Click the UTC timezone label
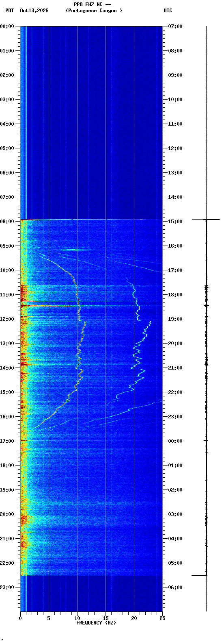Image resolution: width=224 pixels, height=644 pixels. 168,11
